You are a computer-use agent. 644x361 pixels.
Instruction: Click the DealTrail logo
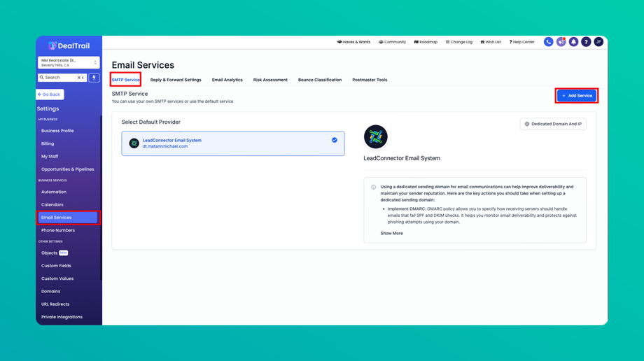point(69,45)
